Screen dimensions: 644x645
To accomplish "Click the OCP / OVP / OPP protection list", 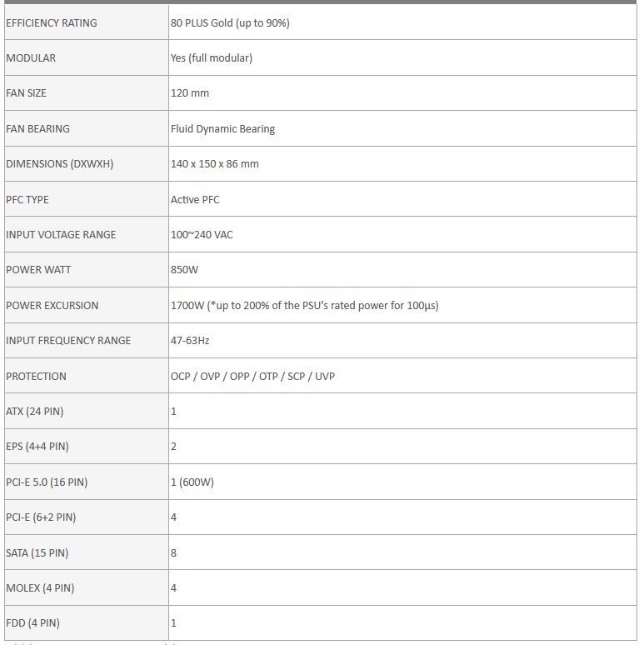I will click(x=252, y=377).
